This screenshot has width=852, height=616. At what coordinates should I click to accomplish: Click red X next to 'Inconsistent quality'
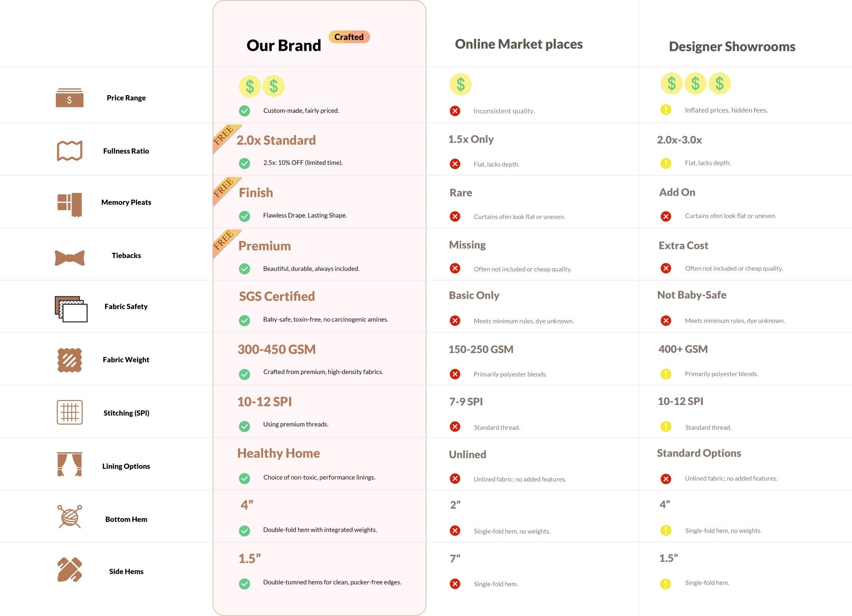point(455,111)
